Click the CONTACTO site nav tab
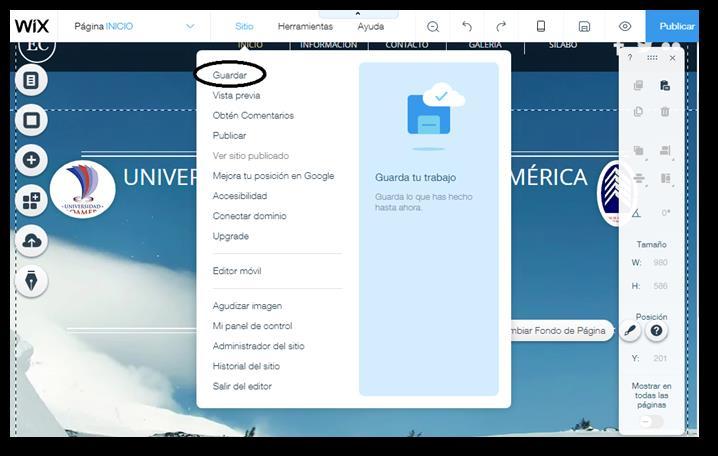 point(407,45)
